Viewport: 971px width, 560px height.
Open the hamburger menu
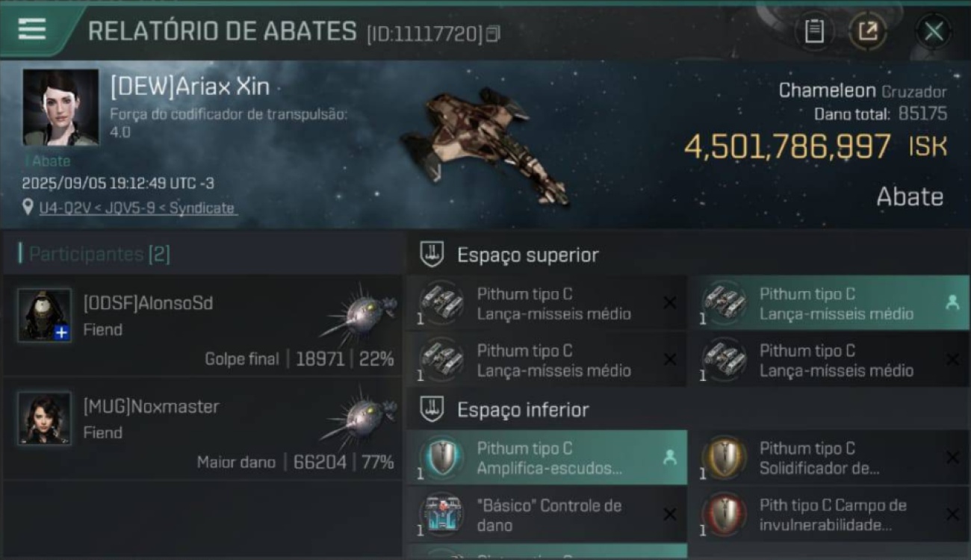pos(31,29)
